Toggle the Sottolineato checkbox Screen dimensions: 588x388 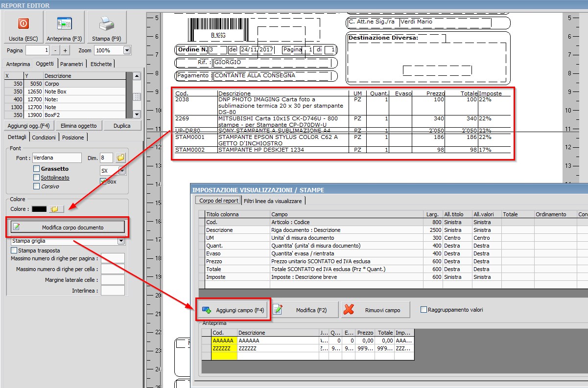pyautogui.click(x=36, y=178)
